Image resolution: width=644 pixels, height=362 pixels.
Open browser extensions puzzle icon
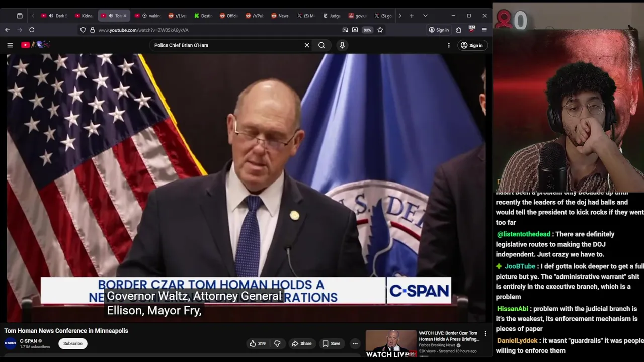[x=459, y=30]
